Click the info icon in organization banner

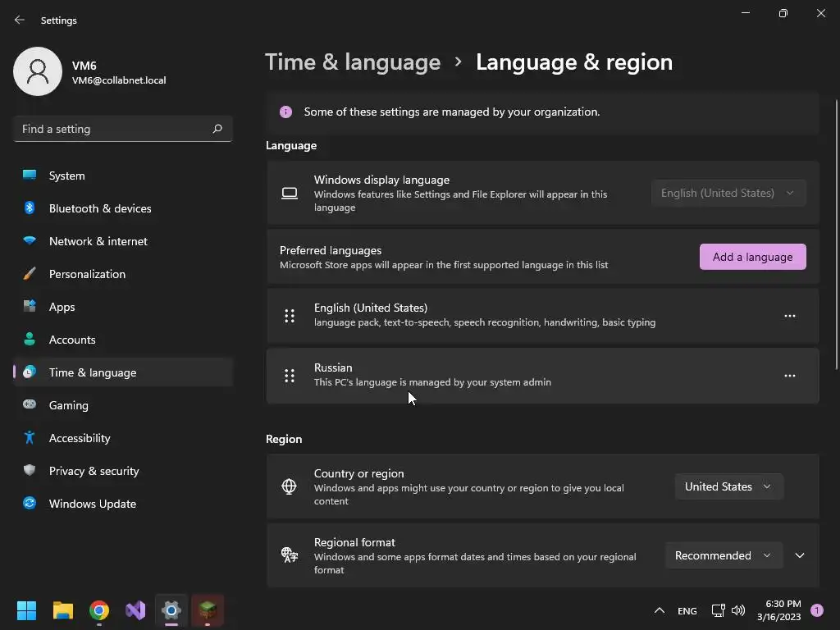[285, 112]
